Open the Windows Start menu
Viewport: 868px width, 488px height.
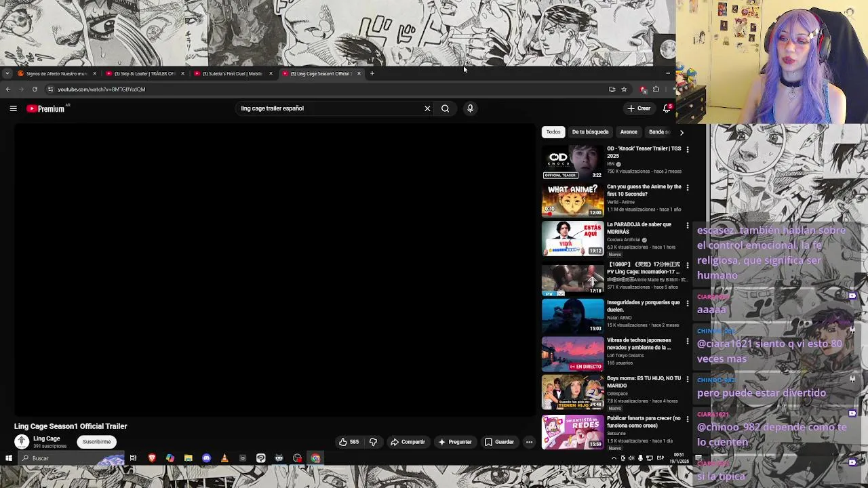(x=8, y=459)
